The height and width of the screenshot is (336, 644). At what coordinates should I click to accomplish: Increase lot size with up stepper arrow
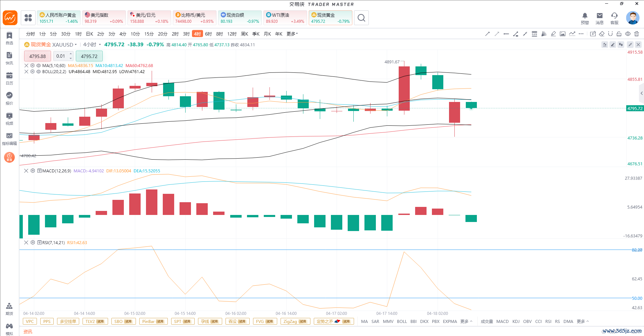point(71,54)
